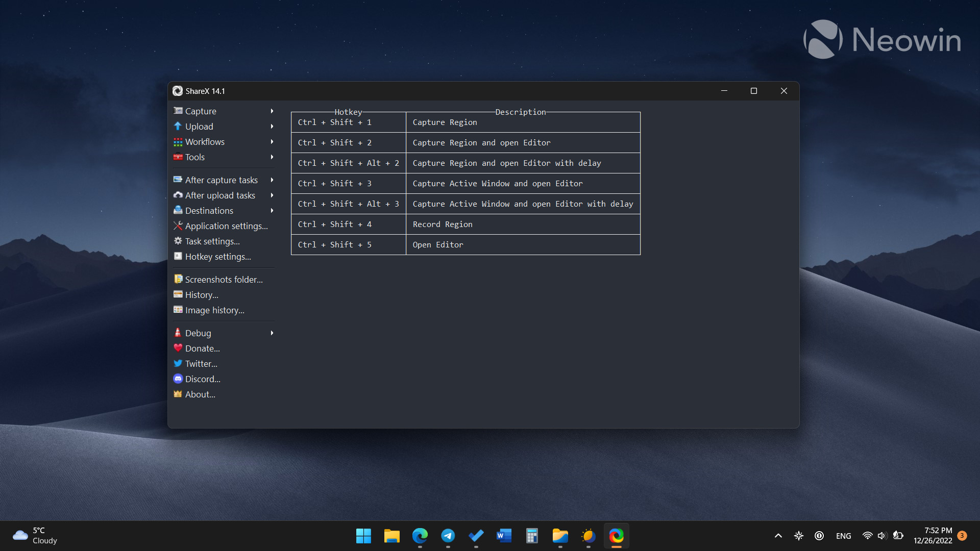Open the clock and date flyout
Screen dimensions: 980x551
933,536
